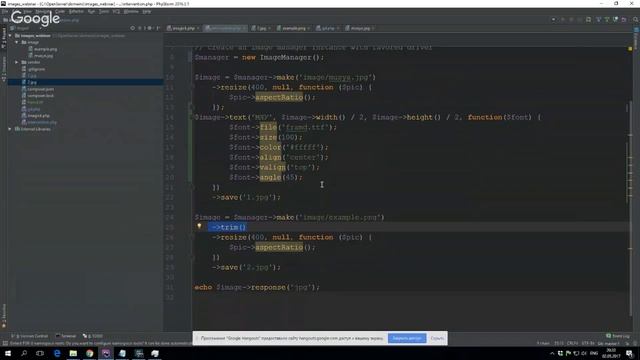The width and height of the screenshot is (640, 360).
Task: Toggle the Structure tool window stripe button
Action: coord(4,69)
